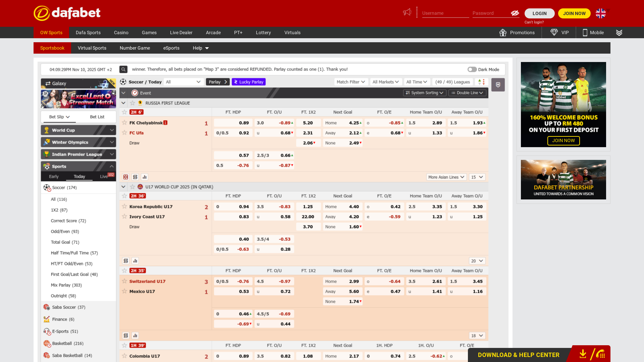Open the Lucky Parlay link

249,82
